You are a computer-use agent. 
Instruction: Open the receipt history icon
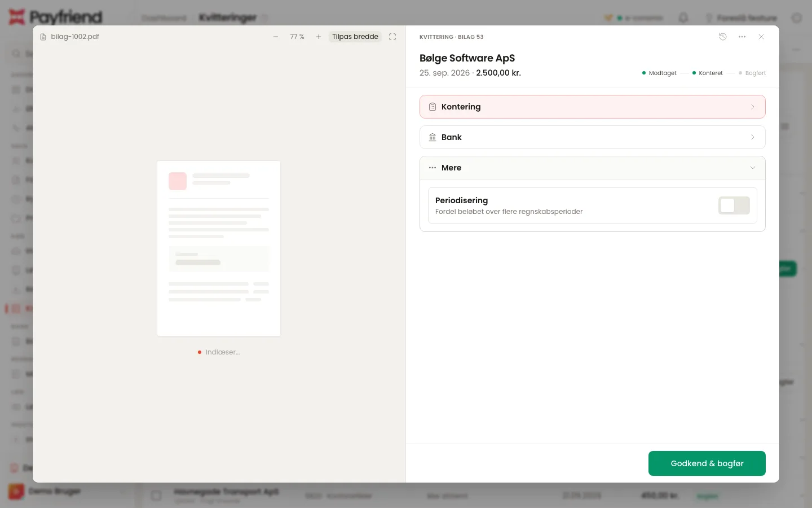[x=723, y=37]
